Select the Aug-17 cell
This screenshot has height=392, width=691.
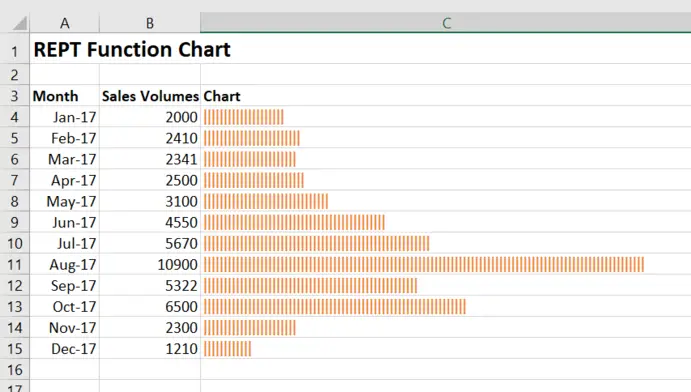pos(65,264)
